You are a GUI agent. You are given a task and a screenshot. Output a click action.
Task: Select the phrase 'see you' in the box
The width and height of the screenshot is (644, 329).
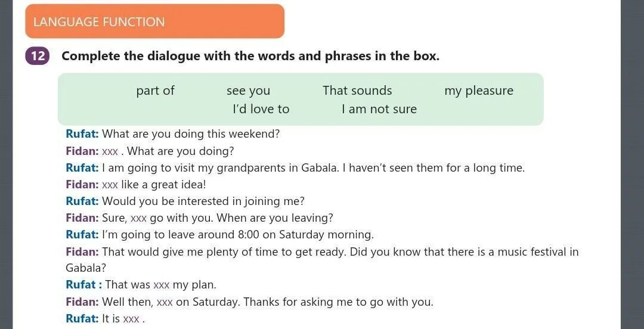[248, 91]
